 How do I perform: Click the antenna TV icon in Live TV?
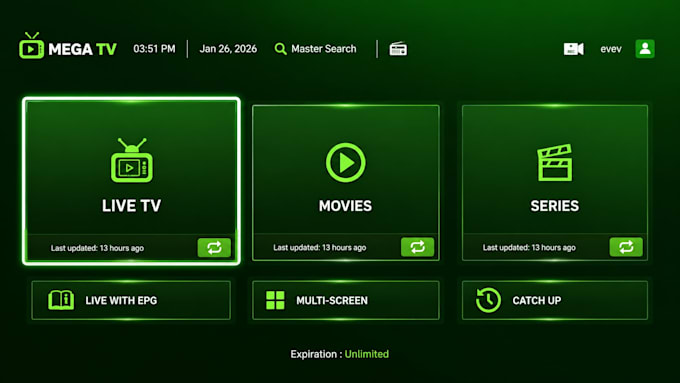131,160
